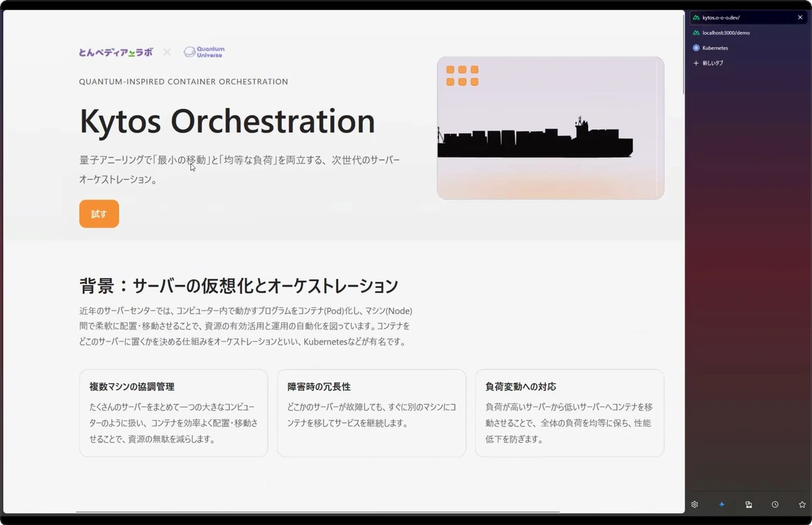Select the blue Copilot diamond icon
This screenshot has width=812, height=525.
coord(721,504)
